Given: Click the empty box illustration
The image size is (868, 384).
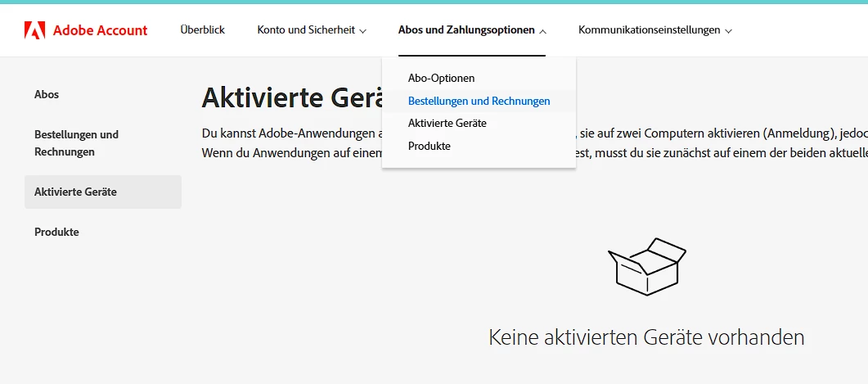Looking at the screenshot, I should click(646, 266).
